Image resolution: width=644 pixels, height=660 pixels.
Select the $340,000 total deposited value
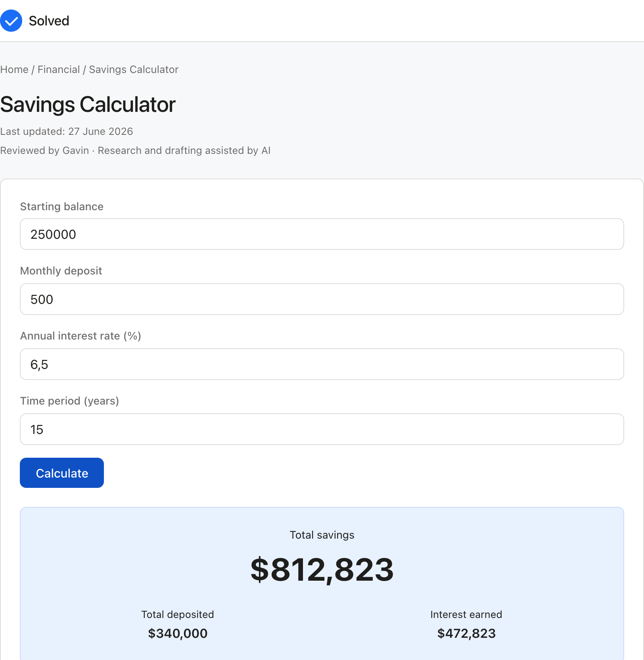point(178,633)
